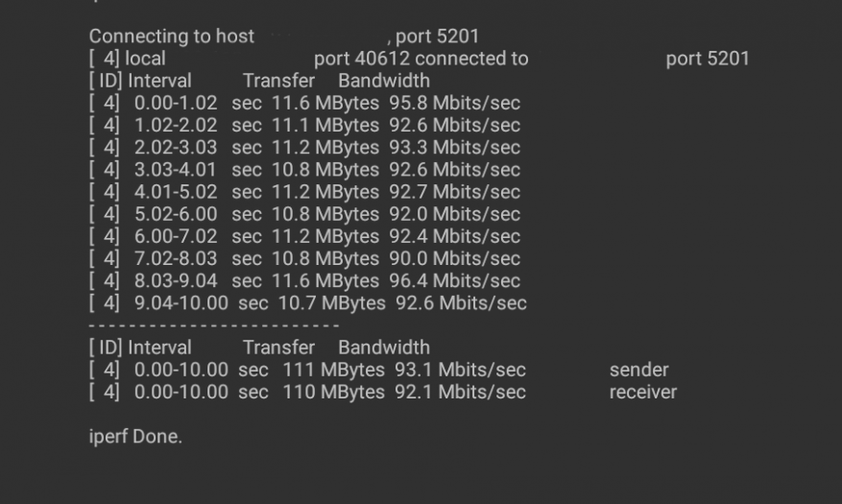The width and height of the screenshot is (842, 504).
Task: Click the "port 40612 connected to" text
Action: tap(421, 59)
